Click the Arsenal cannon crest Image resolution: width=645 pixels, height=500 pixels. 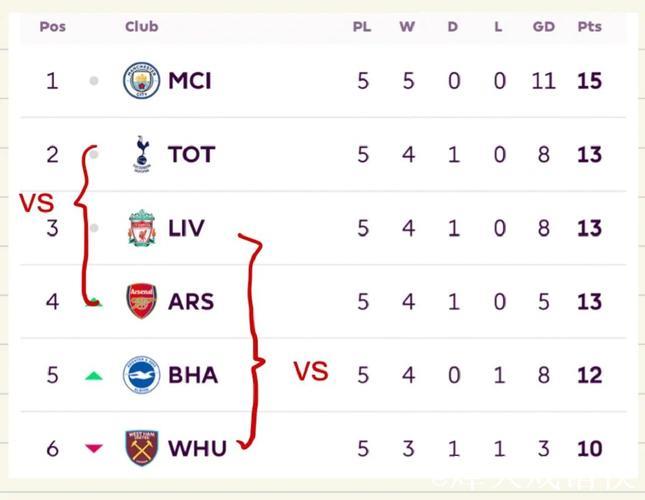coord(141,301)
